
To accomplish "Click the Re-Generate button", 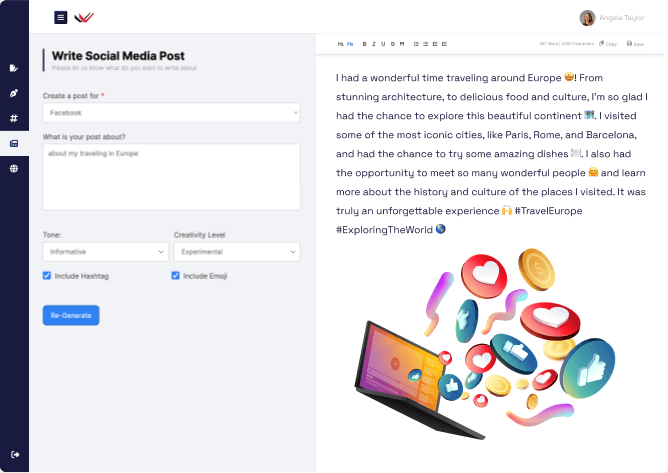I will pos(71,315).
